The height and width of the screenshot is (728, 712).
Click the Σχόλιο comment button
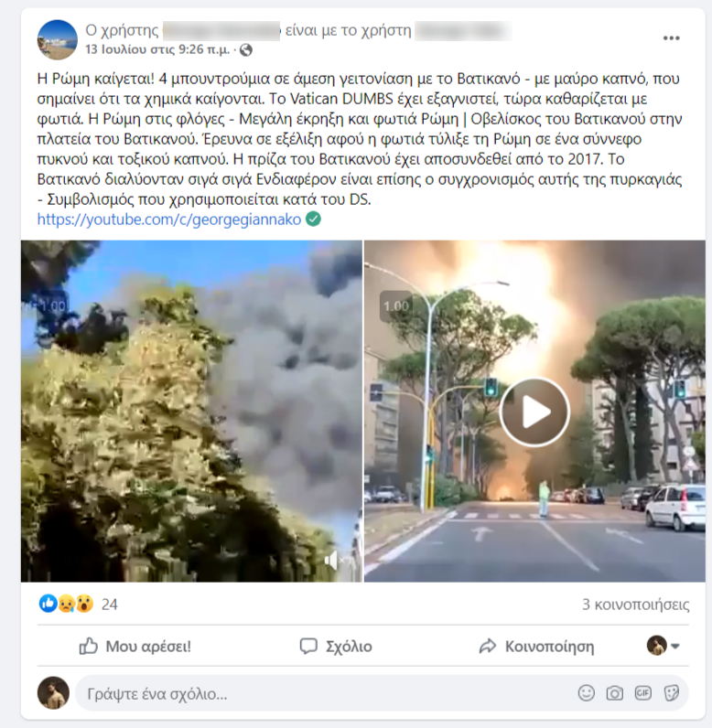(336, 647)
